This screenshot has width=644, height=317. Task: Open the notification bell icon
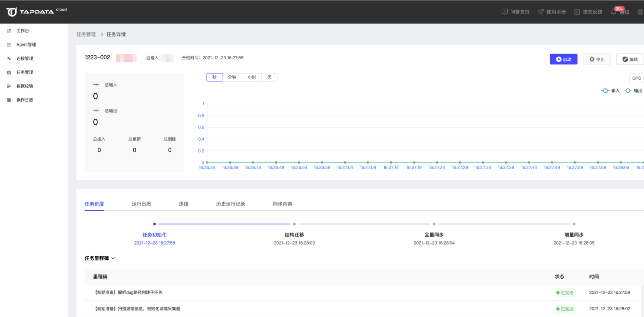coord(614,12)
